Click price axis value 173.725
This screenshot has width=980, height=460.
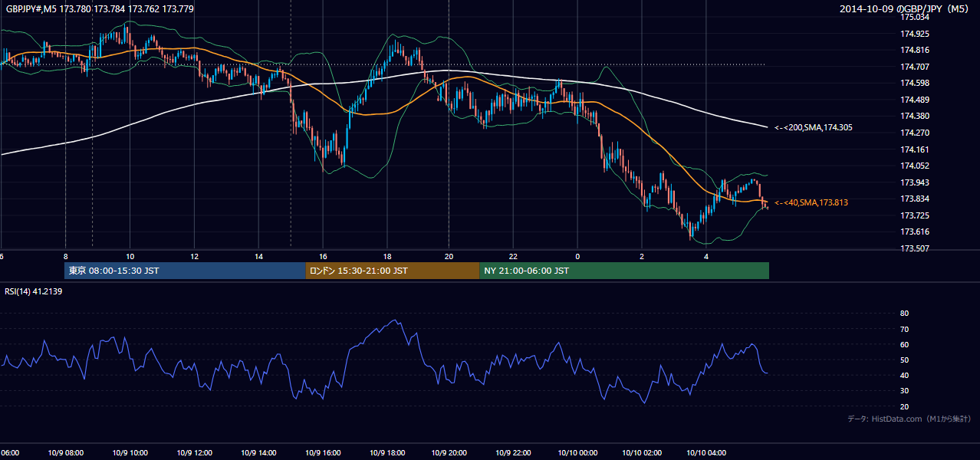pyautogui.click(x=914, y=215)
